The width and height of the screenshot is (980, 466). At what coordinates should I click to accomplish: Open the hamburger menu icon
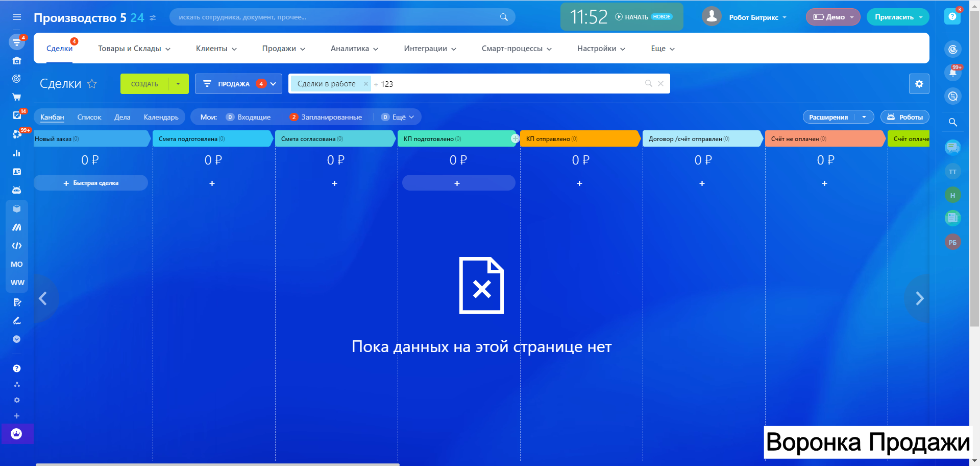pos(17,17)
